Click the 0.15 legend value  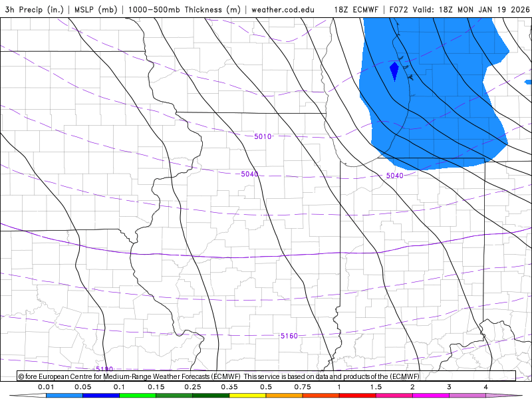(156, 387)
